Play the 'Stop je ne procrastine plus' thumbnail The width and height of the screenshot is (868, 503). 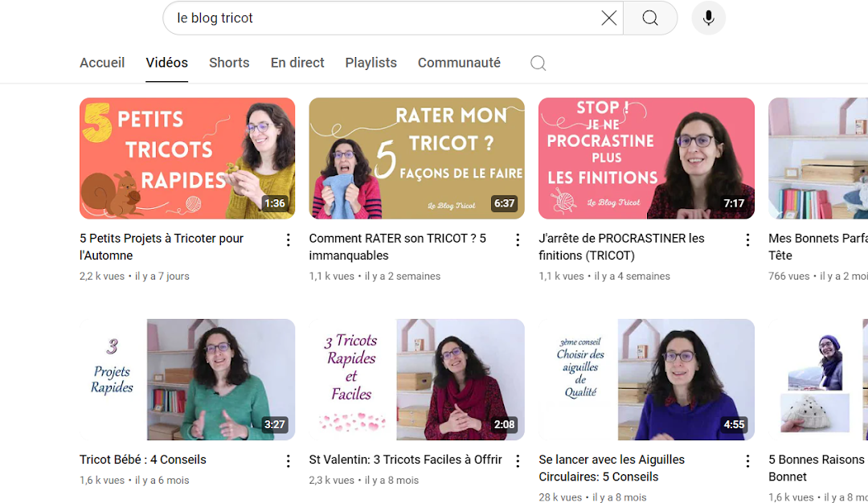[x=646, y=158]
